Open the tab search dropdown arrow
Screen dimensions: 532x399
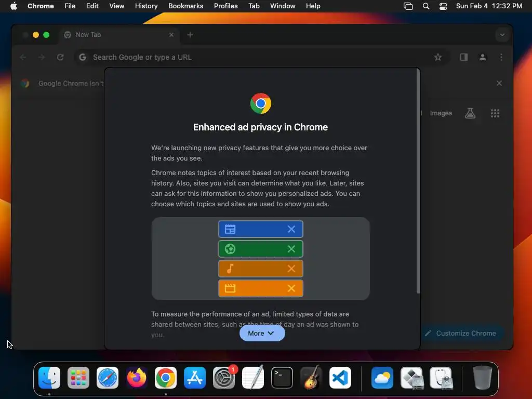tap(502, 35)
